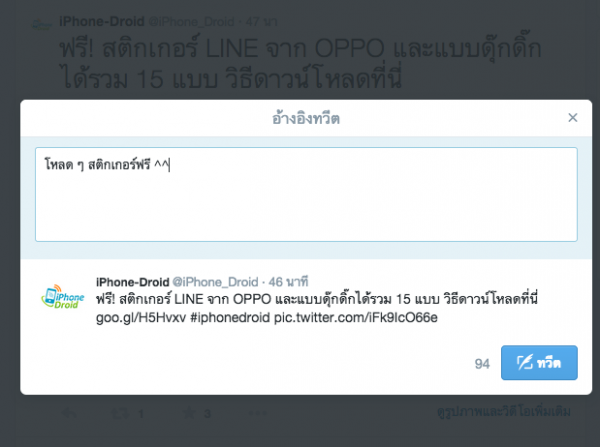
Task: Click the quill icon on the tweet button
Action: 524,362
